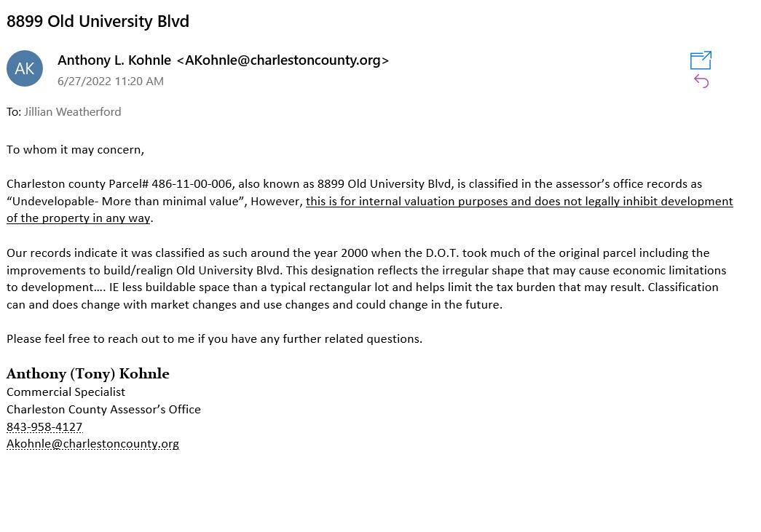Viewport: 761px width, 532px height.
Task: Click the Commercial Specialist title line
Action: tap(66, 392)
